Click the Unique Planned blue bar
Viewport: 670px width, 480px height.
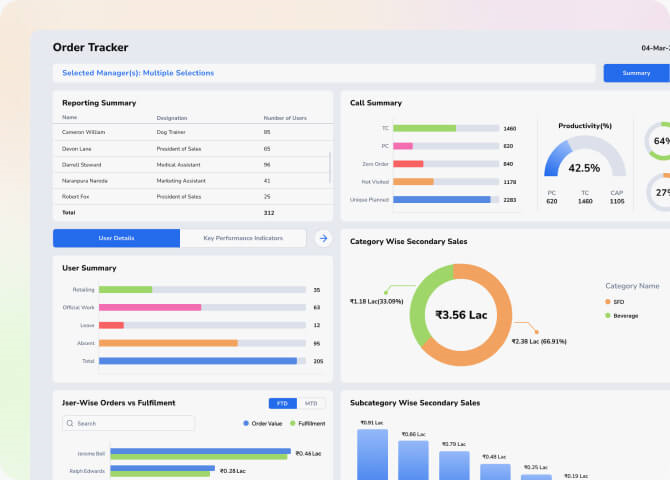pos(442,199)
